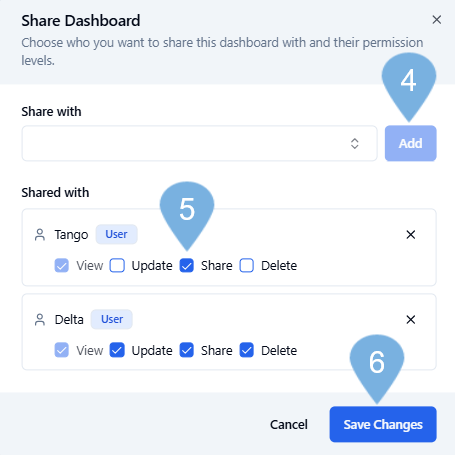Enable Delete permission for Tango
Image resolution: width=455 pixels, height=455 pixels.
pos(247,266)
